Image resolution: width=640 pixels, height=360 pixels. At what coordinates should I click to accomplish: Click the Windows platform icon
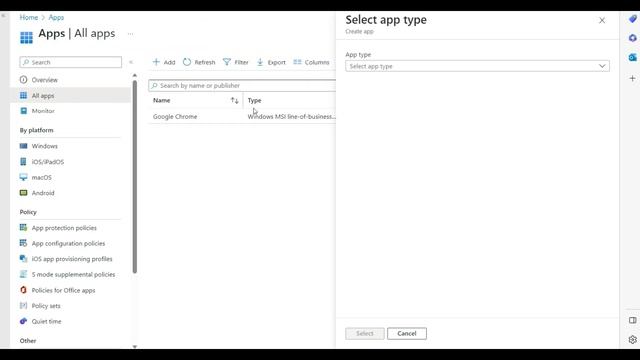click(x=23, y=146)
